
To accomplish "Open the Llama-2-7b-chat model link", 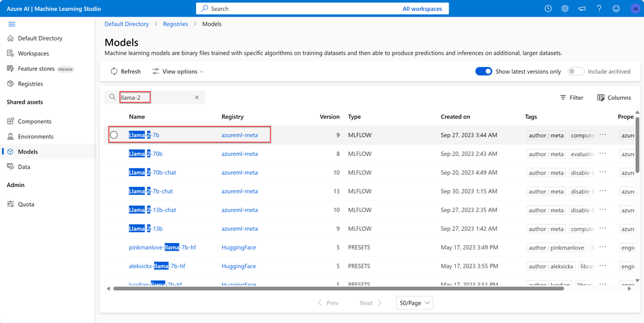I will point(151,191).
